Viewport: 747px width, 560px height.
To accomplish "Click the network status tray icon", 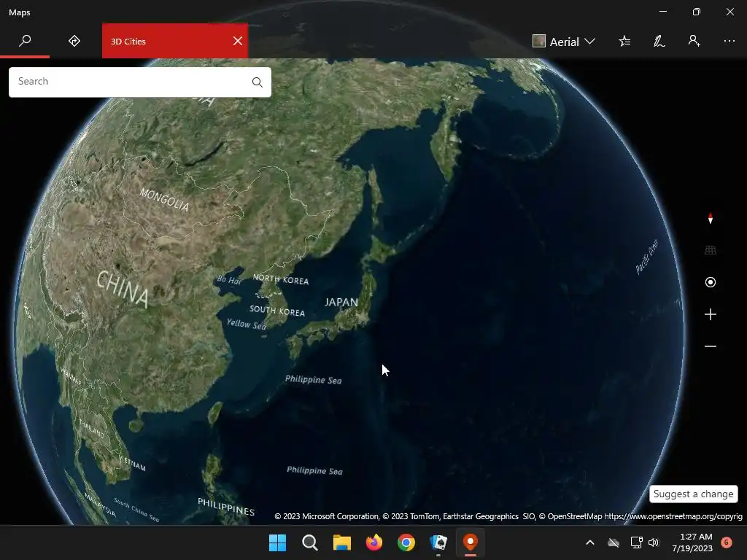I will coord(636,542).
